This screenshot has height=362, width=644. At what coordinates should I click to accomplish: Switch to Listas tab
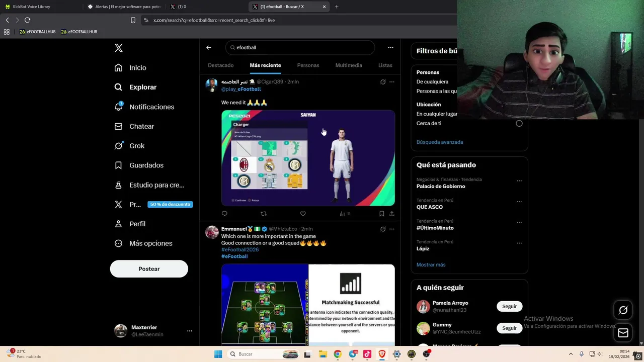pyautogui.click(x=385, y=65)
